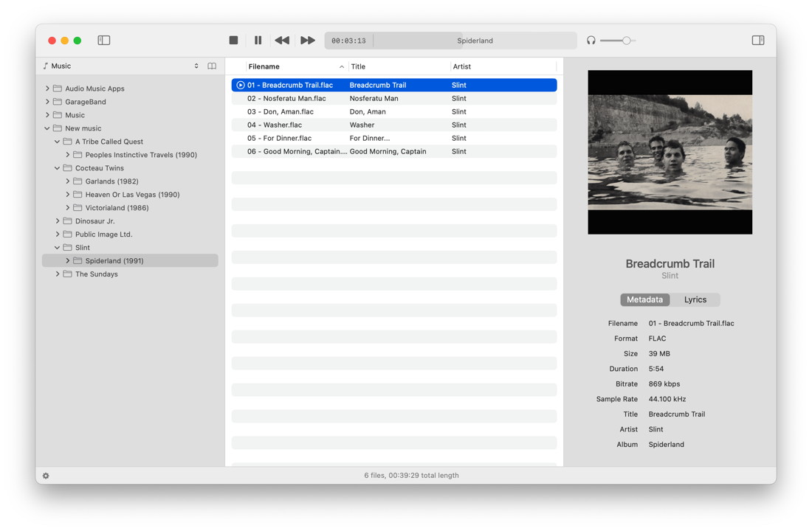The height and width of the screenshot is (531, 812).
Task: Click the headphones output icon
Action: 591,41
